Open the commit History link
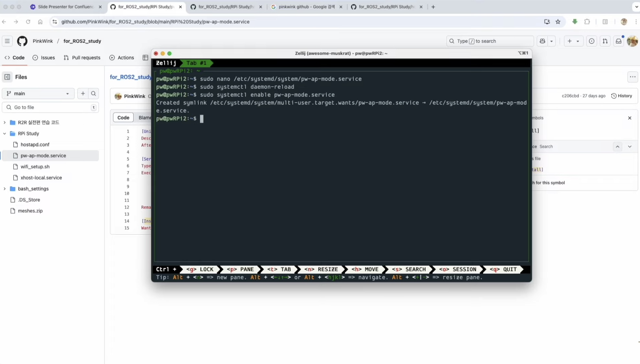 621,96
